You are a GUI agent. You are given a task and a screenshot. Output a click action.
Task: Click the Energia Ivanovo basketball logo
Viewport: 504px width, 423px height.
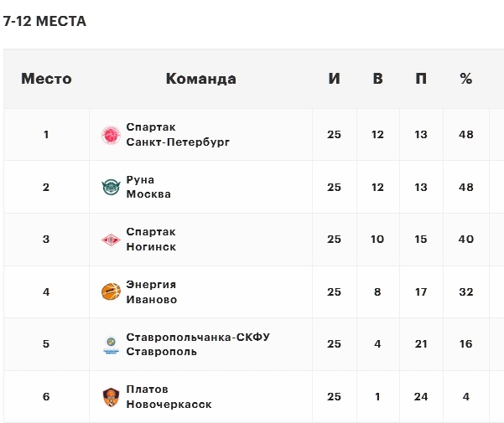111,292
